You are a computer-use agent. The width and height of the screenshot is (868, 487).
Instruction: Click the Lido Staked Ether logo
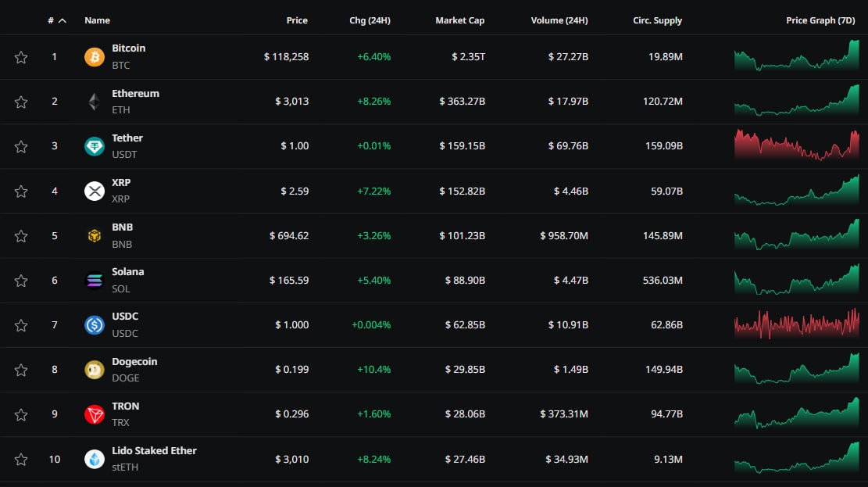click(x=94, y=460)
